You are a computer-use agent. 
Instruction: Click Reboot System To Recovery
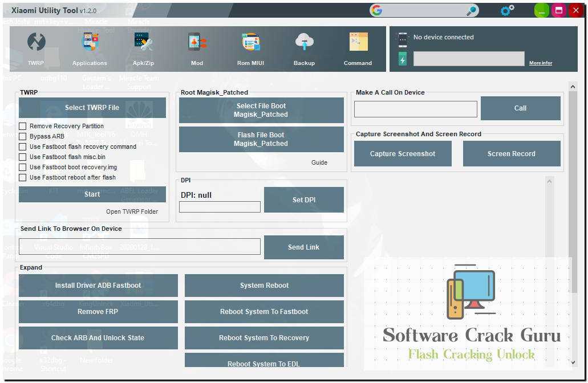click(x=265, y=337)
